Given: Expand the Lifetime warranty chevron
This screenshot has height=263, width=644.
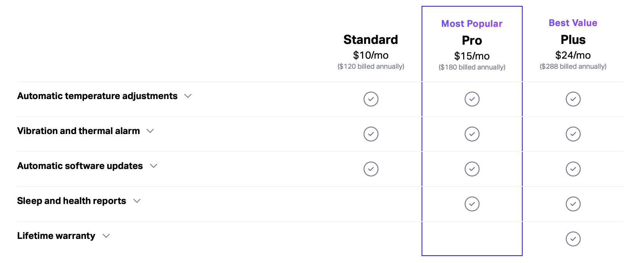Looking at the screenshot, I should [106, 236].
